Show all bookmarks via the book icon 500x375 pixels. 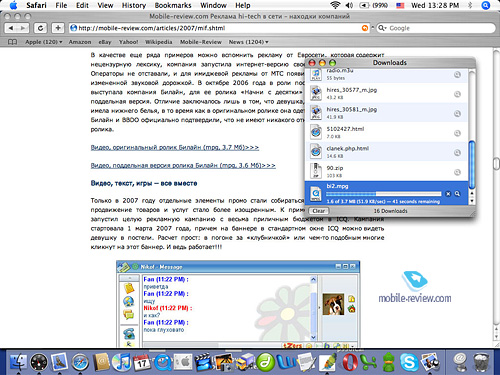(12, 42)
